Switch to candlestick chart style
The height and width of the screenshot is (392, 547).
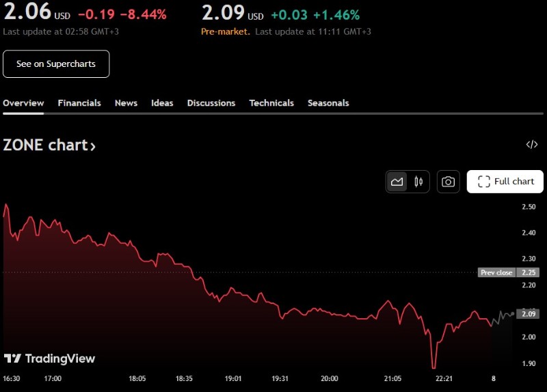pos(418,182)
